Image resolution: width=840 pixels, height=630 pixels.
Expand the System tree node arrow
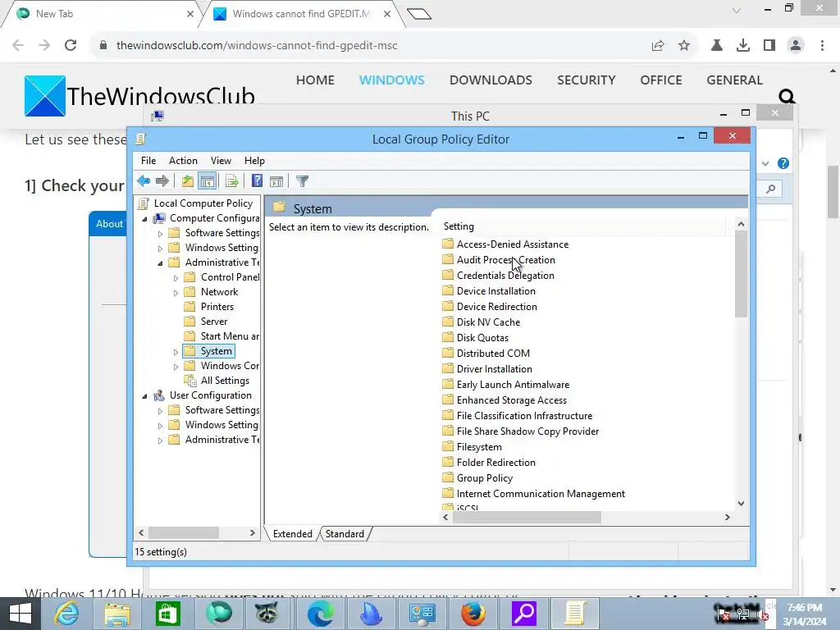coord(176,352)
